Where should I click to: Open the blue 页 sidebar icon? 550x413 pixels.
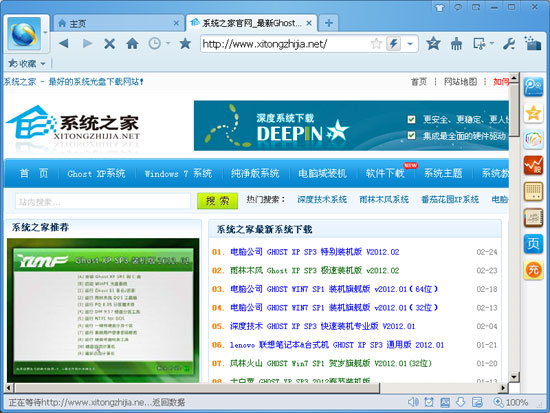tap(533, 244)
